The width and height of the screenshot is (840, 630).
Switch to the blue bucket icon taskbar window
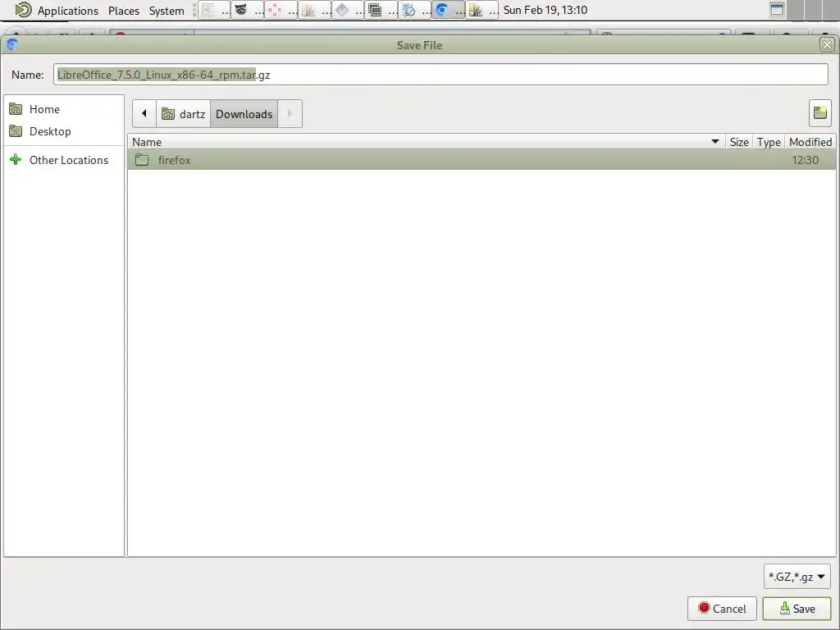[x=415, y=10]
